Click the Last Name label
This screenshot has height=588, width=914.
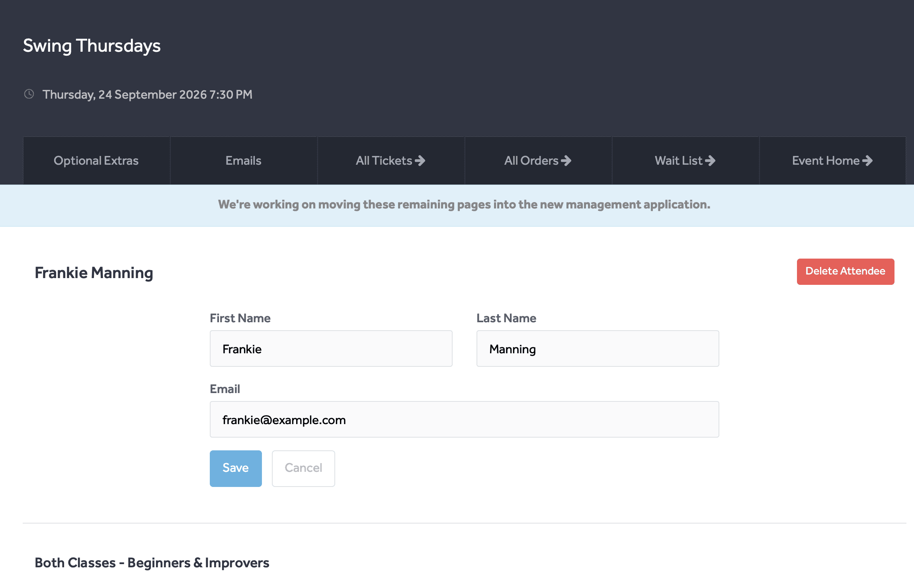(506, 318)
